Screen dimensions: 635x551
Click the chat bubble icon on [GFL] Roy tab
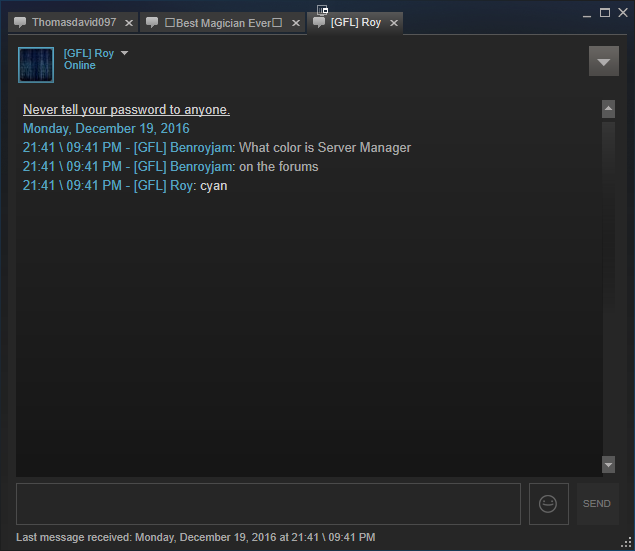click(319, 22)
